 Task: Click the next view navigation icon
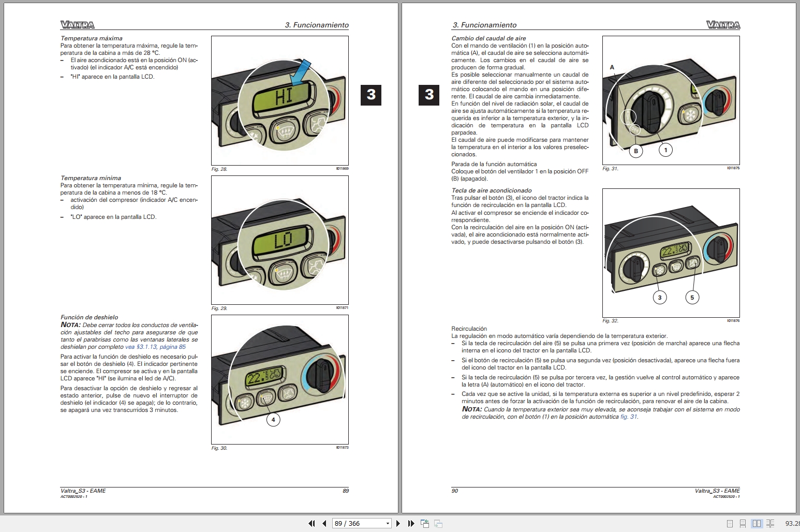click(x=438, y=523)
